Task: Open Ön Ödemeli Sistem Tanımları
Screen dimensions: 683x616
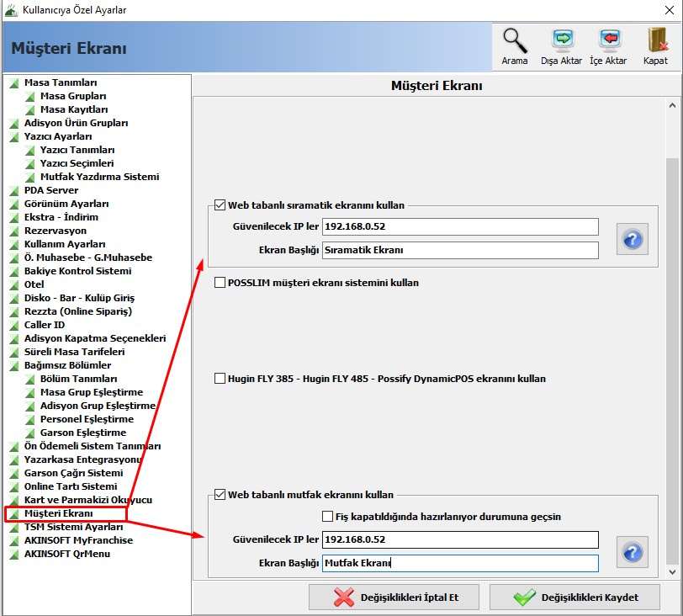Action: point(93,447)
